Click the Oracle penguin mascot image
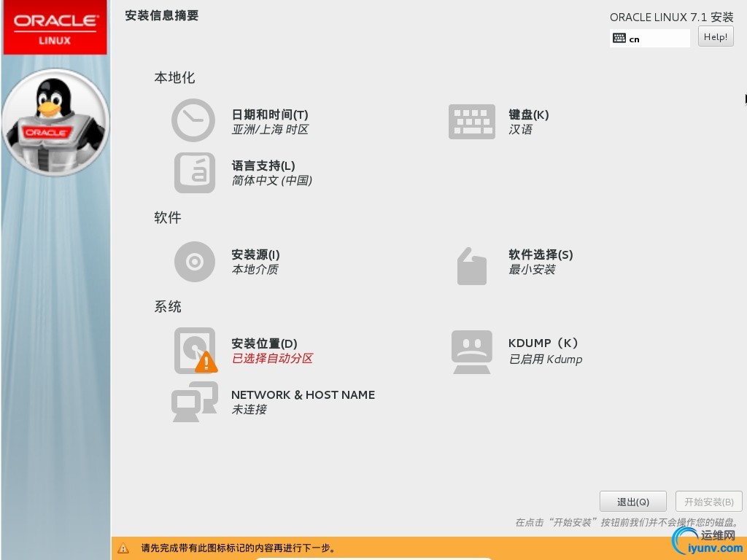 tap(55, 122)
